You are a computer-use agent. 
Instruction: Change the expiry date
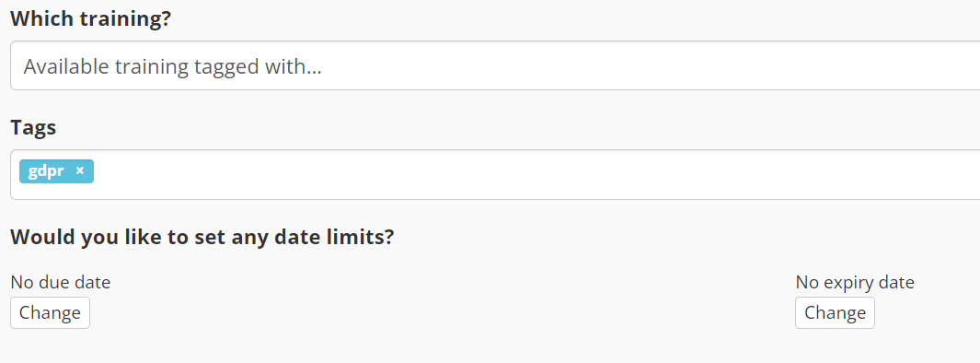pyautogui.click(x=835, y=313)
